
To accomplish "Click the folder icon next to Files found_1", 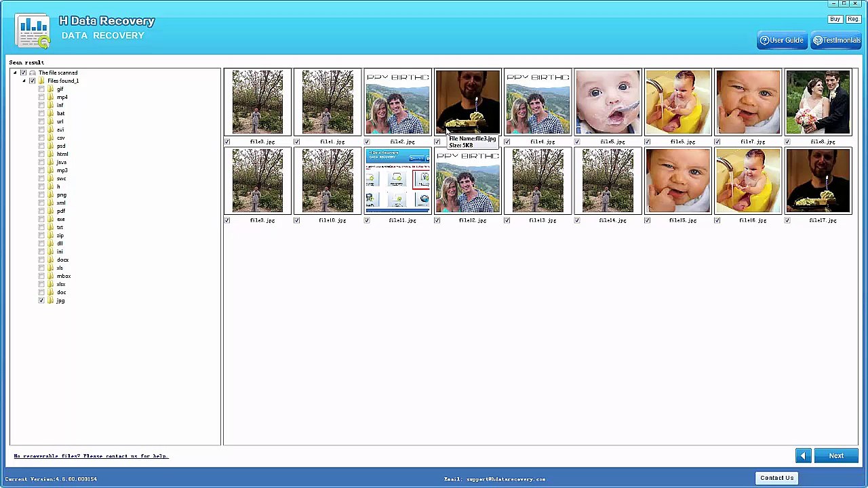I will point(41,81).
